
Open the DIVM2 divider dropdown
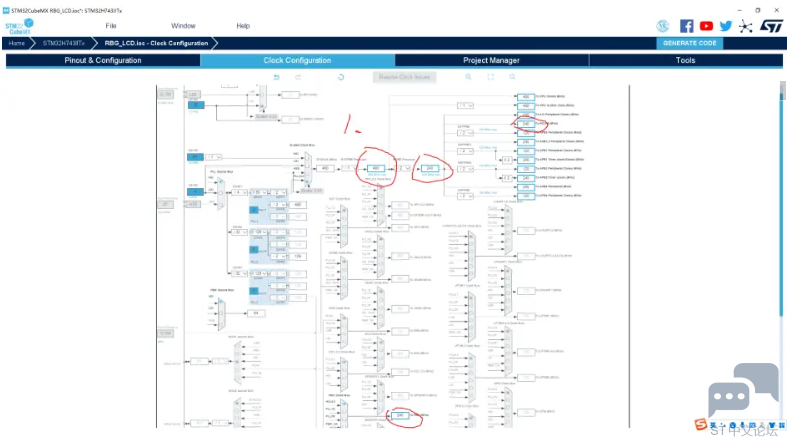tap(239, 232)
